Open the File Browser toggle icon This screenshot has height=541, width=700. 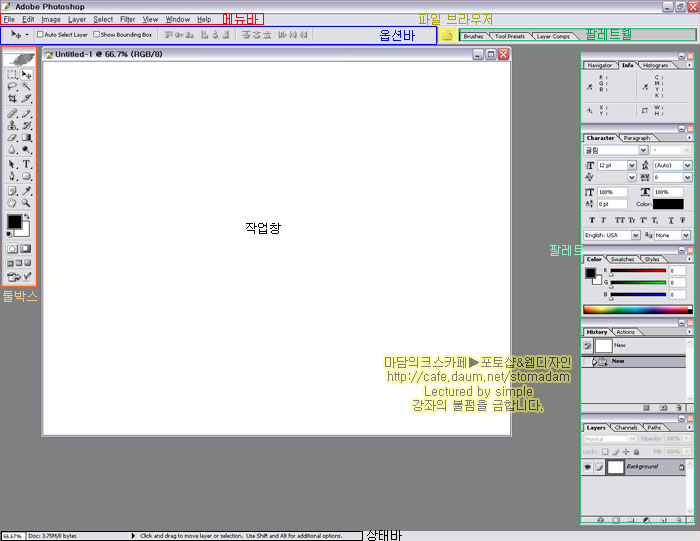(x=447, y=35)
